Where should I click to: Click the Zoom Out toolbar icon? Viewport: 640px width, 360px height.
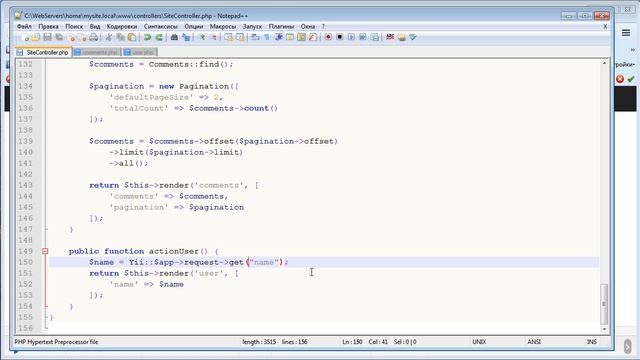click(x=213, y=38)
